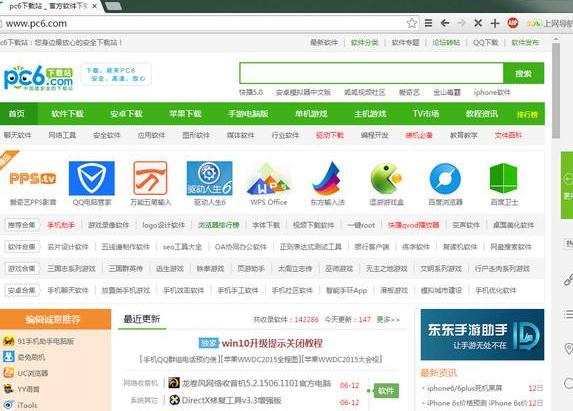The height and width of the screenshot is (411, 573).
Task: Open the iphone6/6plus news link
Action: click(465, 388)
